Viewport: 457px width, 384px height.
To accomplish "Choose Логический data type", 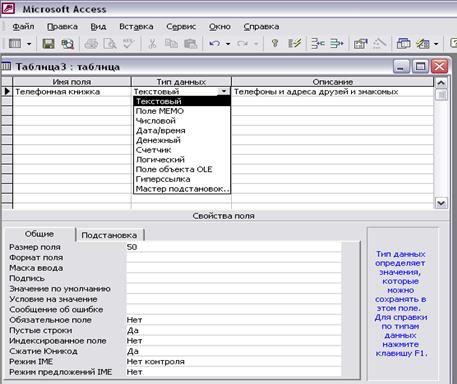I will tap(182, 159).
